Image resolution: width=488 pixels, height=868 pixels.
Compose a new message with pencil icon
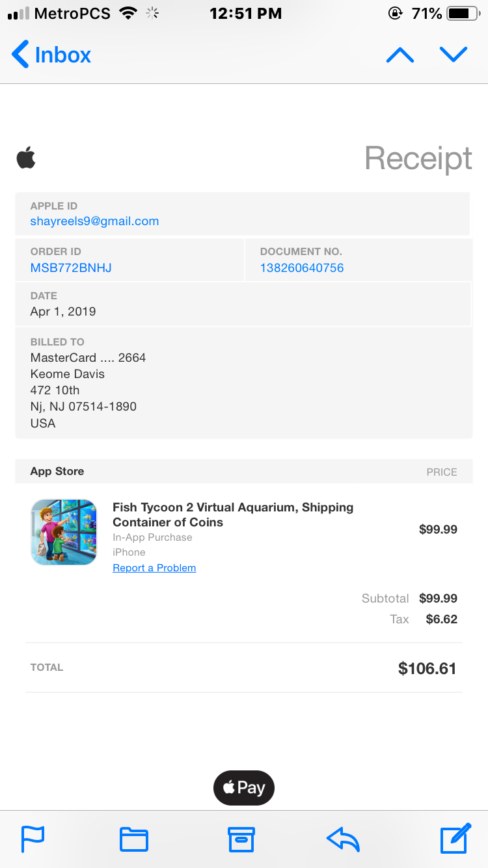(x=455, y=838)
